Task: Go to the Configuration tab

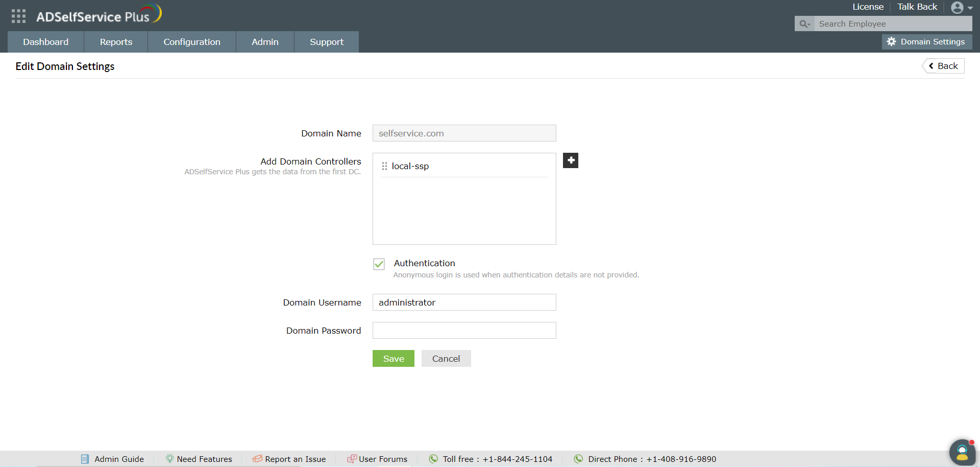Action: pyautogui.click(x=192, y=42)
